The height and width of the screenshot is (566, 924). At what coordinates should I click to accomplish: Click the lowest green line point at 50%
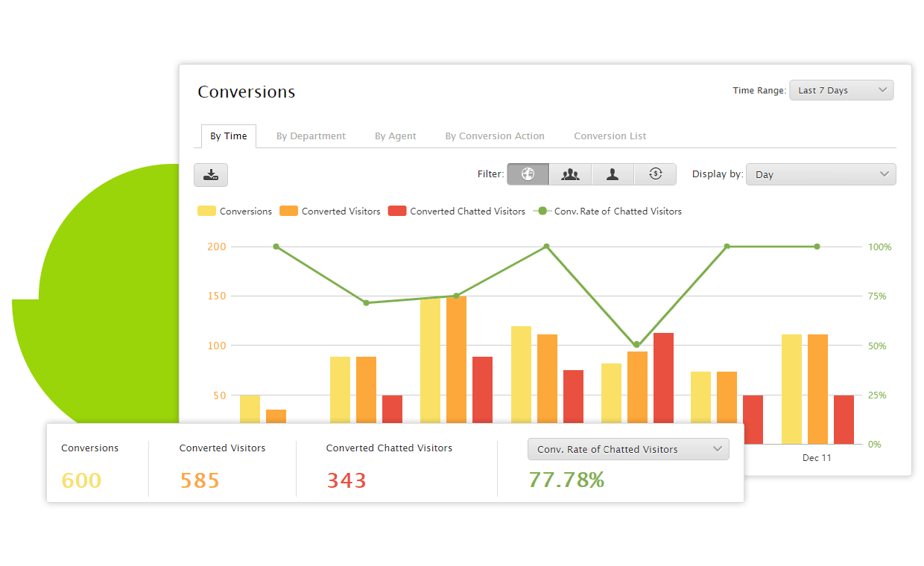tap(636, 345)
